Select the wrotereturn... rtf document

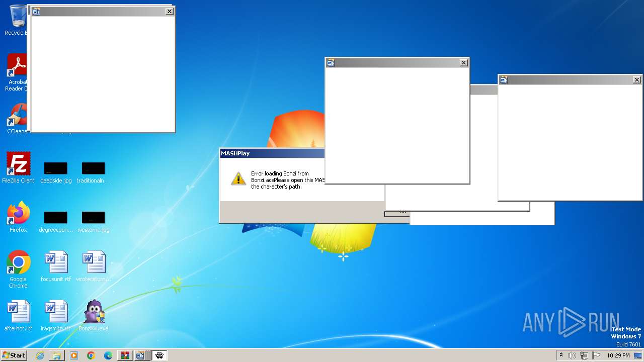click(x=94, y=266)
